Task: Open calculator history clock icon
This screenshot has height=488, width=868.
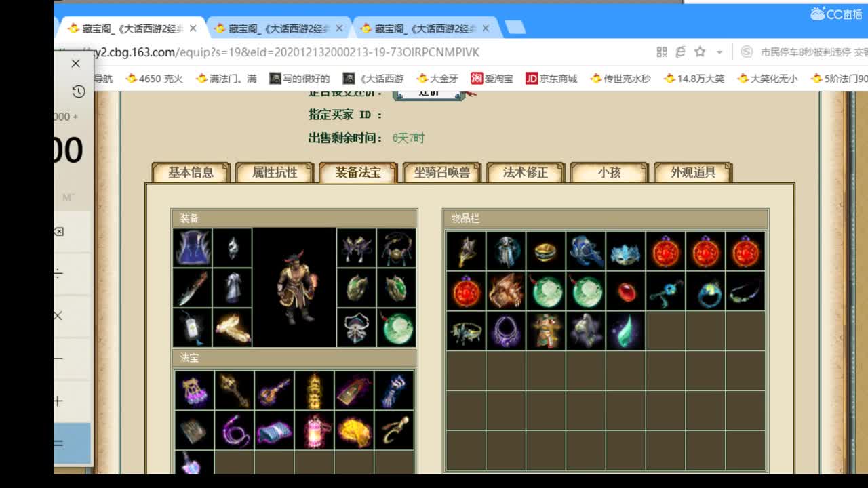Action: (x=77, y=91)
